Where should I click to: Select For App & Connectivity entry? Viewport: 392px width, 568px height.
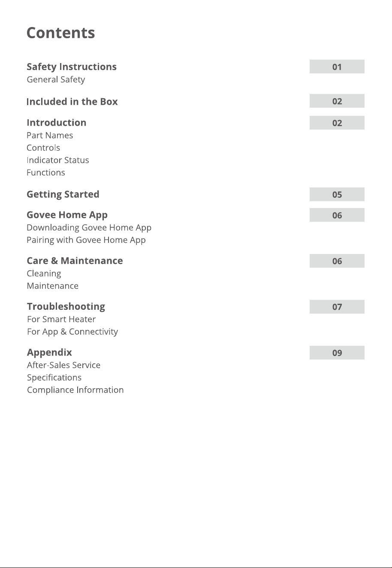72,332
